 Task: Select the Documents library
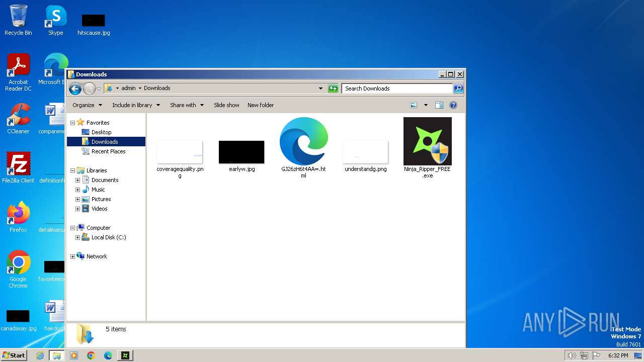(105, 180)
